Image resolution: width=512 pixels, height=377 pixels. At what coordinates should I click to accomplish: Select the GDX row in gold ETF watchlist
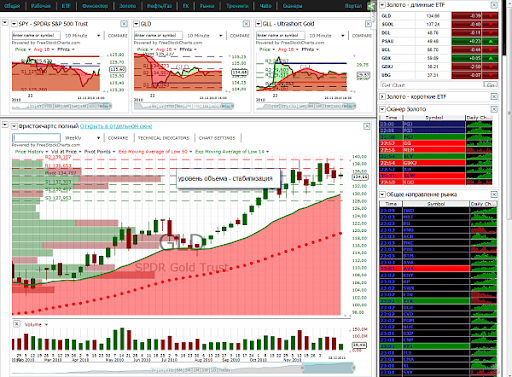[x=439, y=58]
